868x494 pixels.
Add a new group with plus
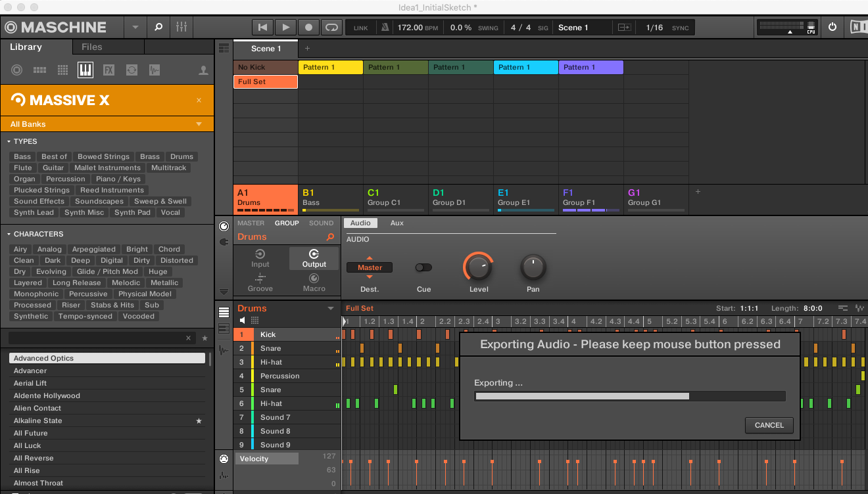(698, 192)
